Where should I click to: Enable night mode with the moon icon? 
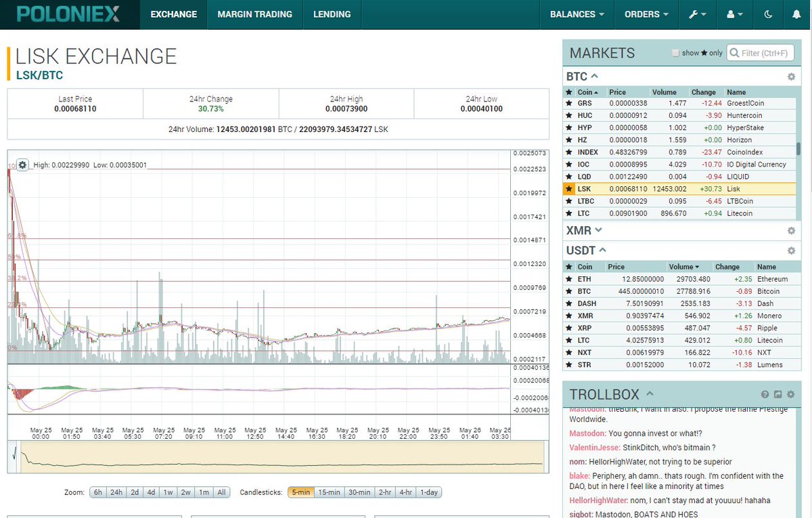pyautogui.click(x=768, y=14)
